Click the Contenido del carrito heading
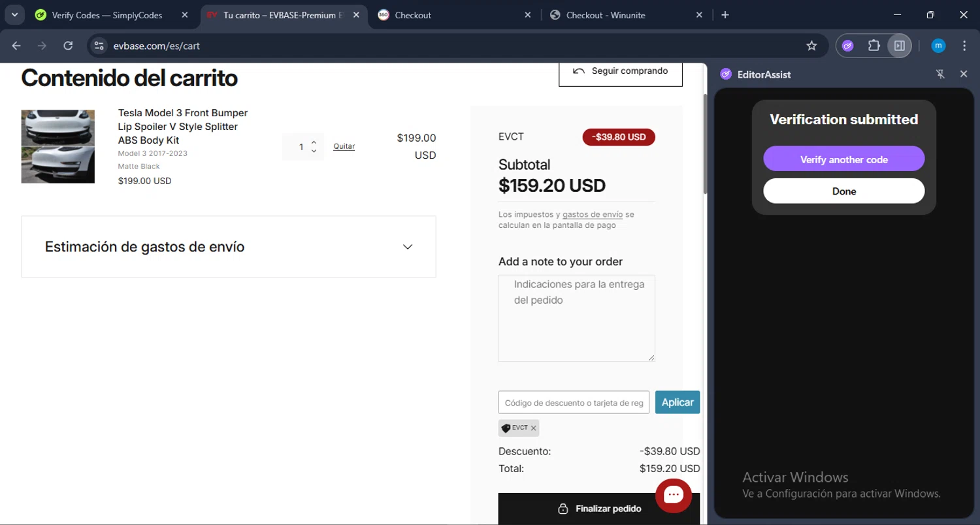 129,78
